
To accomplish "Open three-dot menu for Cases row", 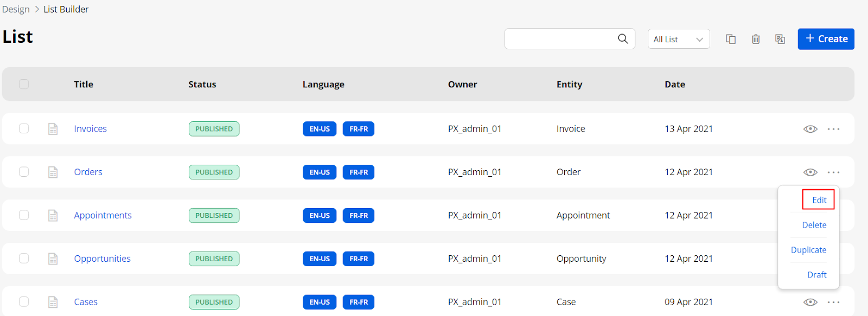I will pos(833,302).
